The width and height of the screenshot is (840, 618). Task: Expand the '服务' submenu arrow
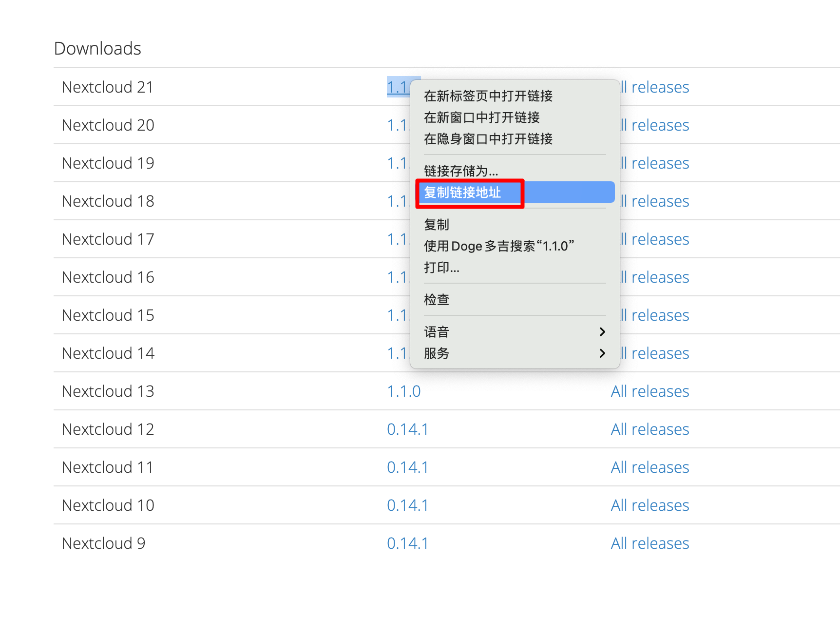coord(602,353)
